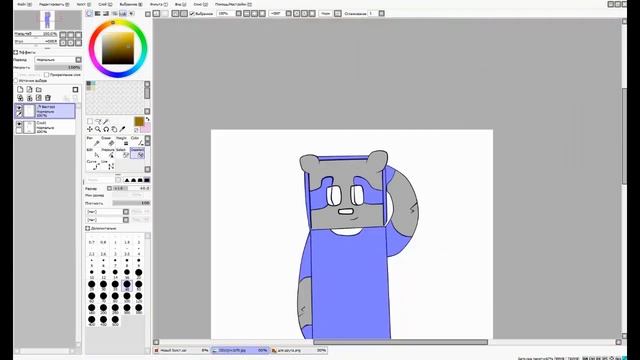The height and width of the screenshot is (360, 640).
Task: Create a new normal layer
Action: point(20,89)
